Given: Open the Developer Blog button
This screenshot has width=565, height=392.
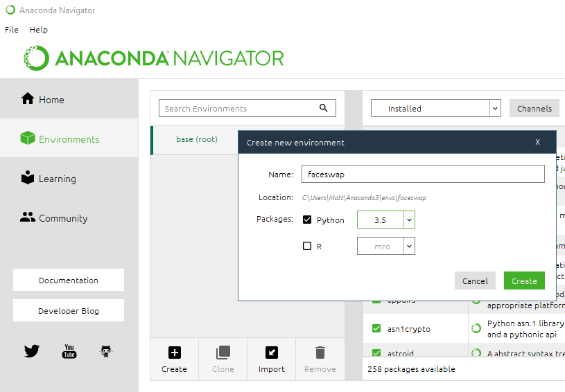Looking at the screenshot, I should point(69,310).
